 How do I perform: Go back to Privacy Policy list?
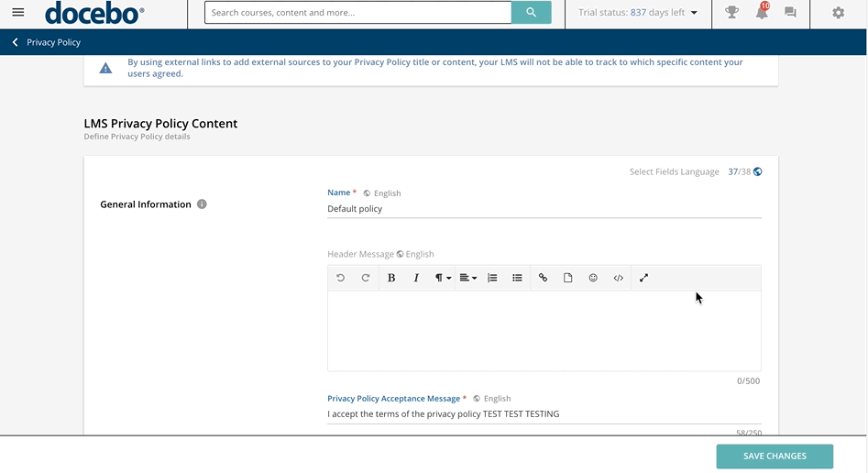pyautogui.click(x=16, y=42)
